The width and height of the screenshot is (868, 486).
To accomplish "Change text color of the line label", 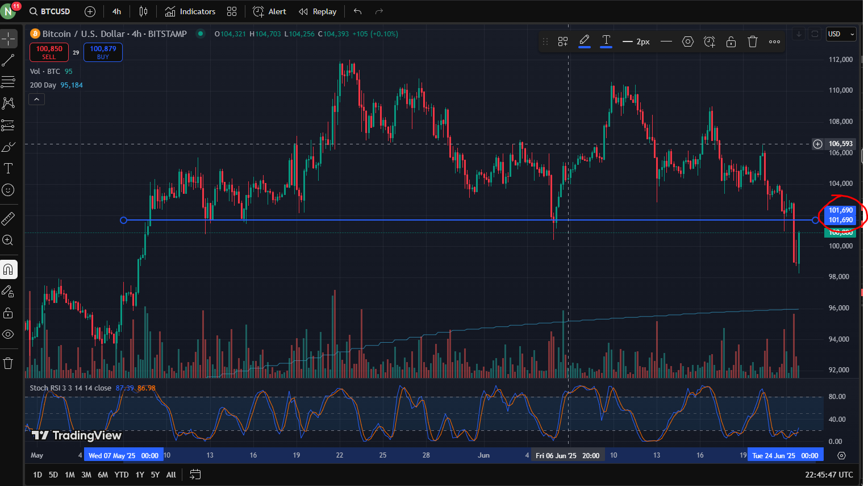I will click(x=606, y=41).
